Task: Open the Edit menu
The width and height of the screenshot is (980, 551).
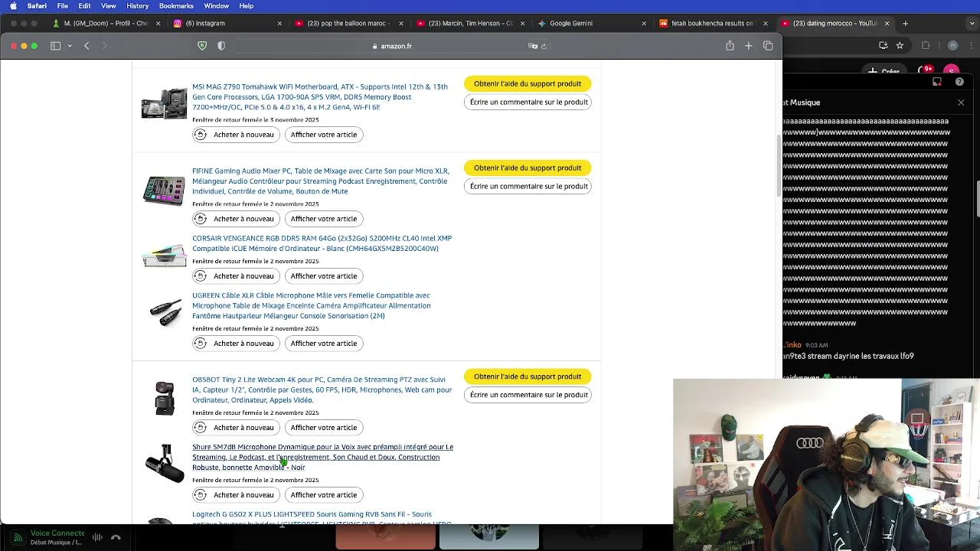Action: (84, 6)
